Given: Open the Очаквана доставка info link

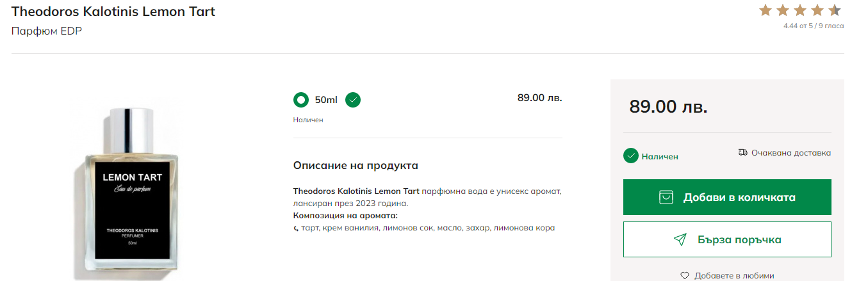Looking at the screenshot, I should click(790, 153).
